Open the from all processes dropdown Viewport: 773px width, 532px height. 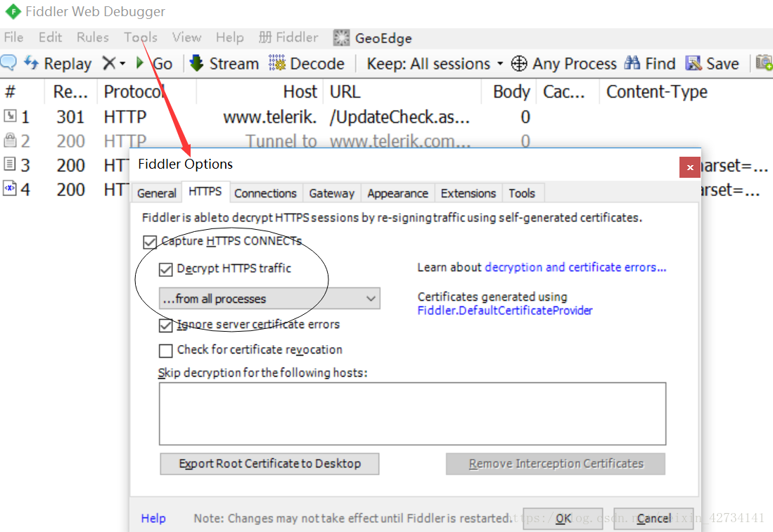coord(269,299)
